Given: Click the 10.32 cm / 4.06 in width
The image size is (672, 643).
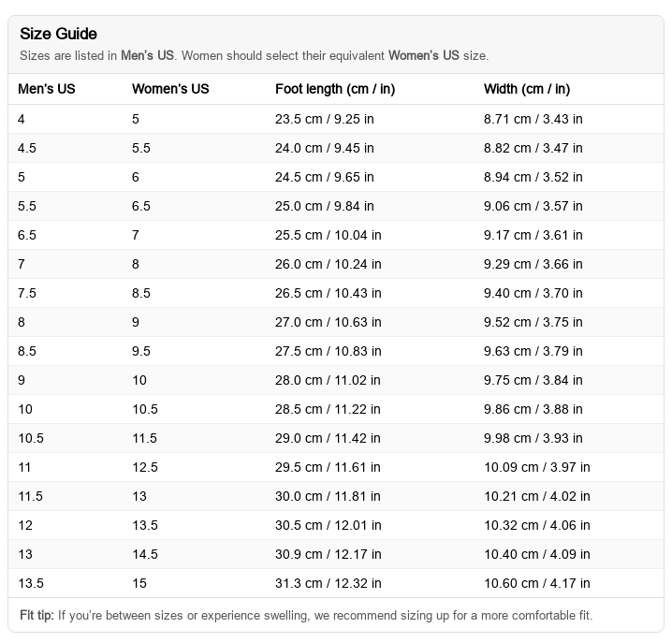Looking at the screenshot, I should pyautogui.click(x=536, y=525).
